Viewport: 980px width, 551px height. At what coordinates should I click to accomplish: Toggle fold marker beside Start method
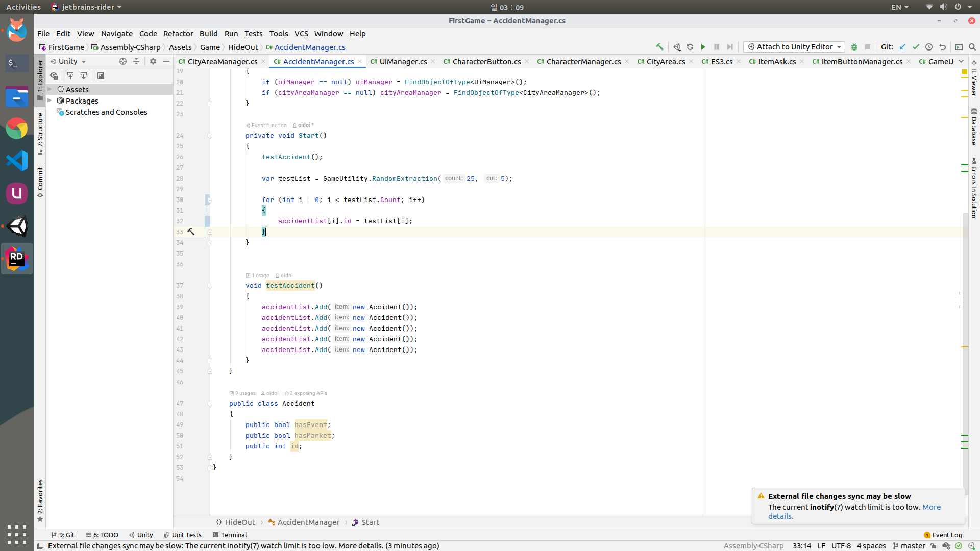pyautogui.click(x=210, y=136)
